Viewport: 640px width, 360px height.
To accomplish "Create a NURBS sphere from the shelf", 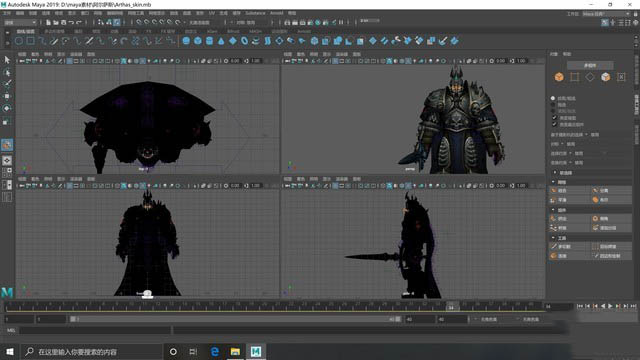I will point(186,41).
